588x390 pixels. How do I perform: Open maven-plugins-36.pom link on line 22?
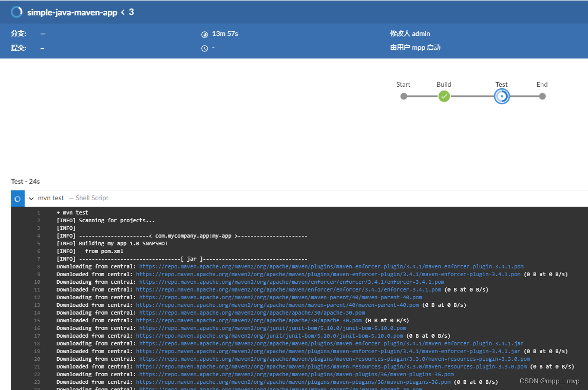(296, 374)
